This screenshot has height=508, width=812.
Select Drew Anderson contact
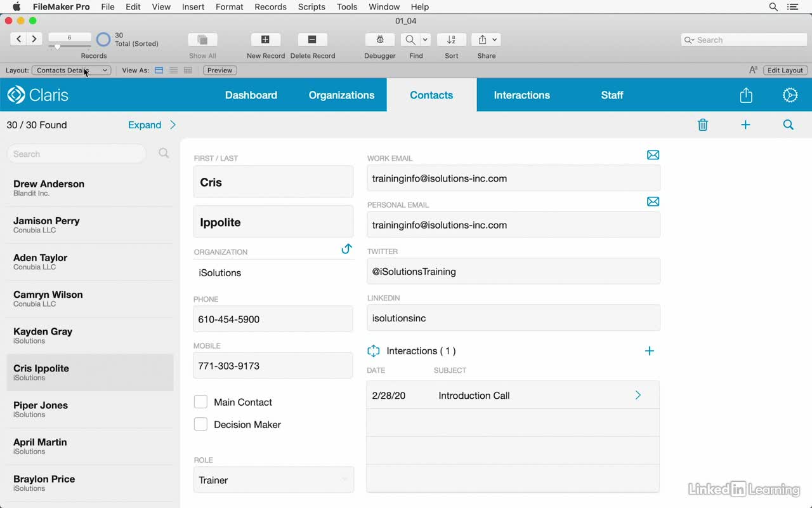click(x=89, y=188)
